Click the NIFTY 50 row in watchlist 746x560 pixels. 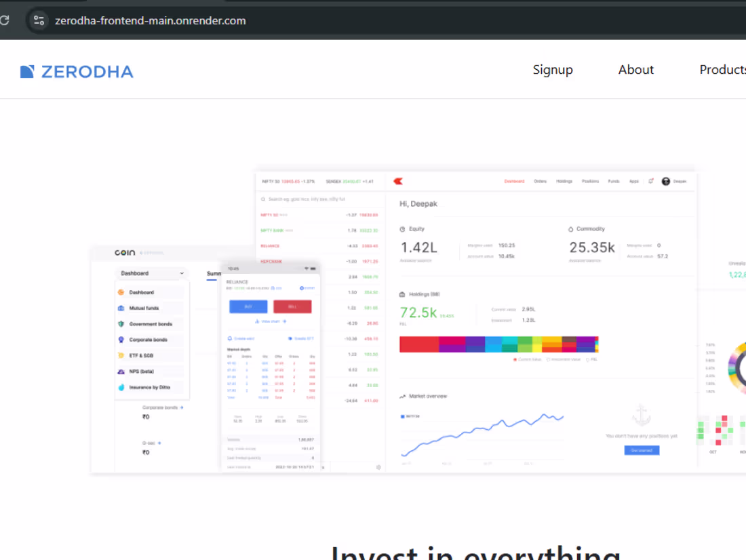[319, 215]
